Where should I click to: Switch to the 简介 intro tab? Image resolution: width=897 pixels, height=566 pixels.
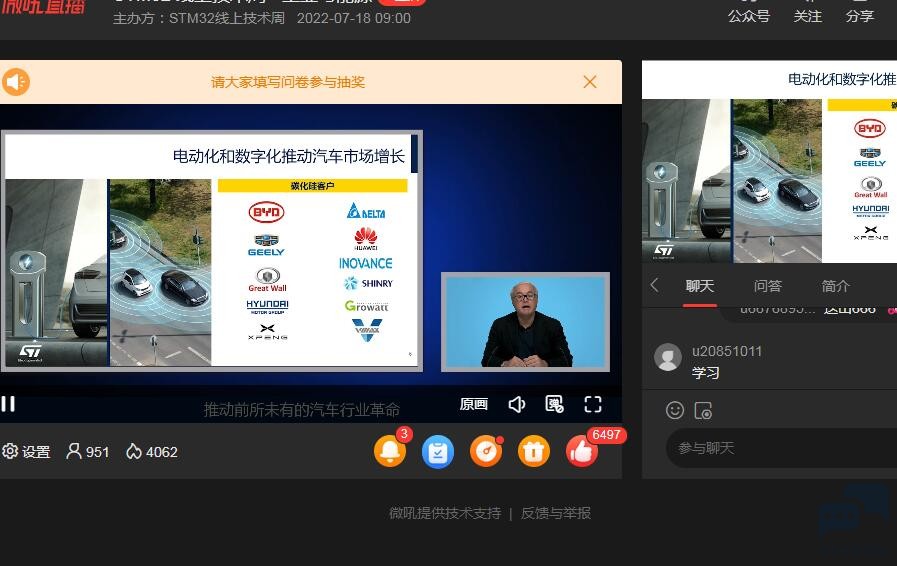(x=836, y=286)
